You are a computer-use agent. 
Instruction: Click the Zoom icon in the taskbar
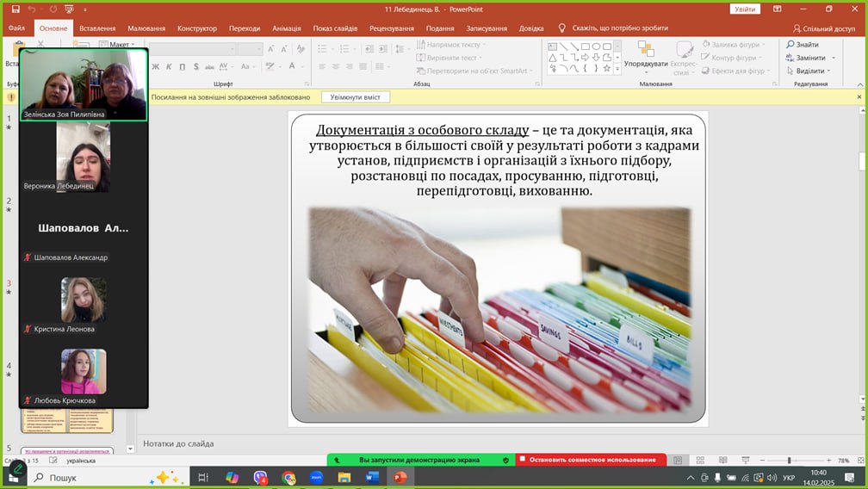click(316, 477)
